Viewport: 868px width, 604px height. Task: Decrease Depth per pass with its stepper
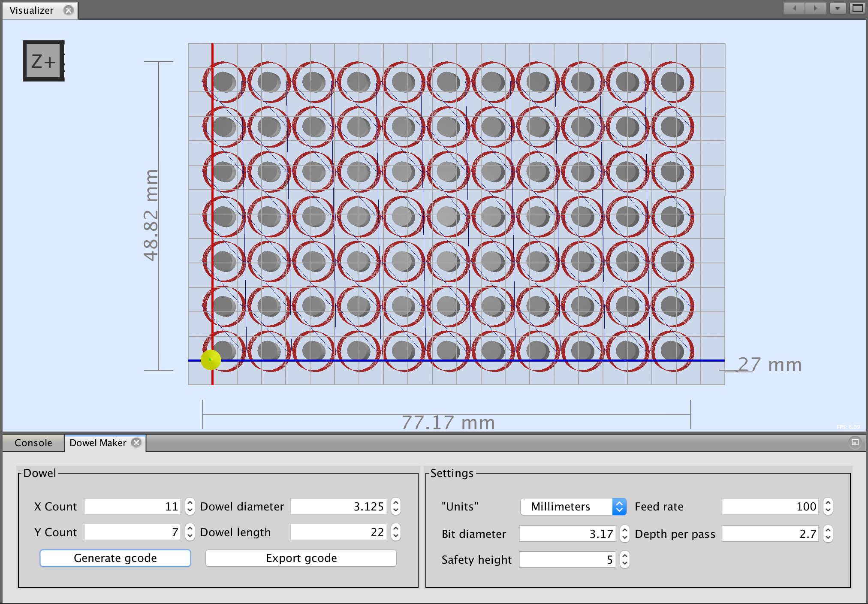tap(828, 538)
